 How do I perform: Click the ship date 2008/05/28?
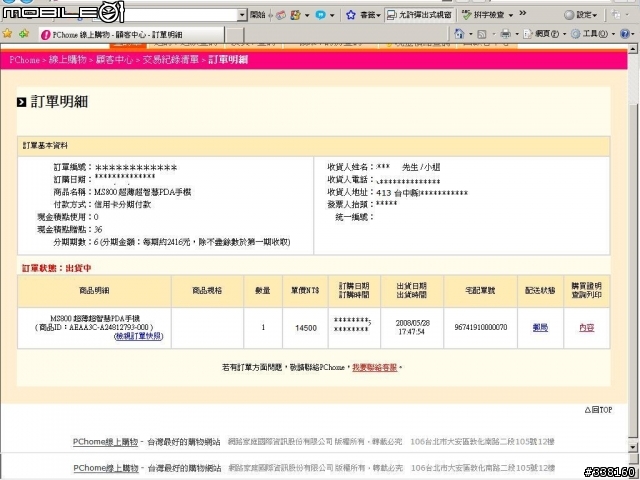coord(412,323)
